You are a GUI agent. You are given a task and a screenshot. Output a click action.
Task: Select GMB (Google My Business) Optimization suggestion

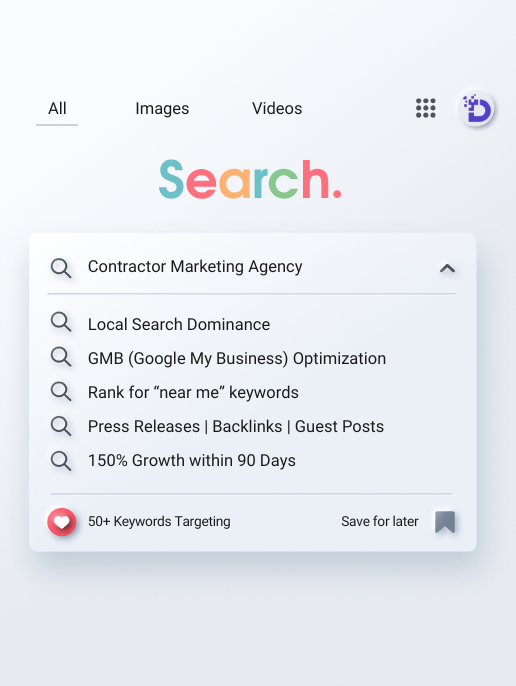(x=237, y=358)
